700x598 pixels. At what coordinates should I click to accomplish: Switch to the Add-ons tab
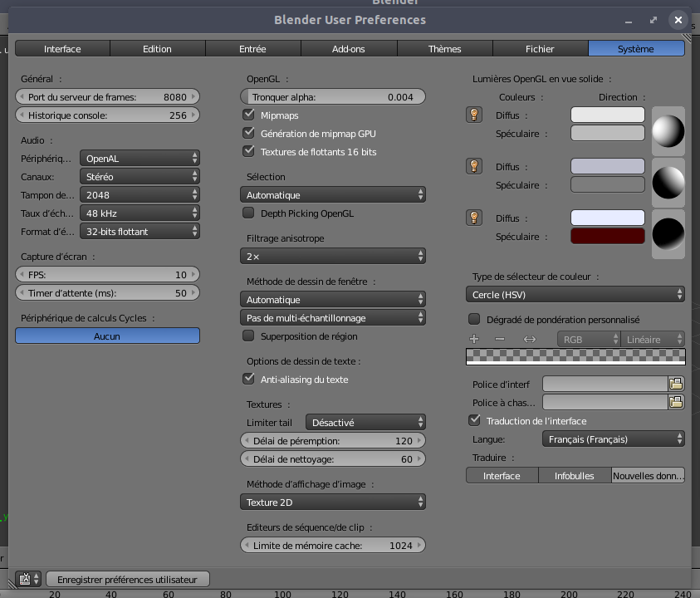point(349,49)
